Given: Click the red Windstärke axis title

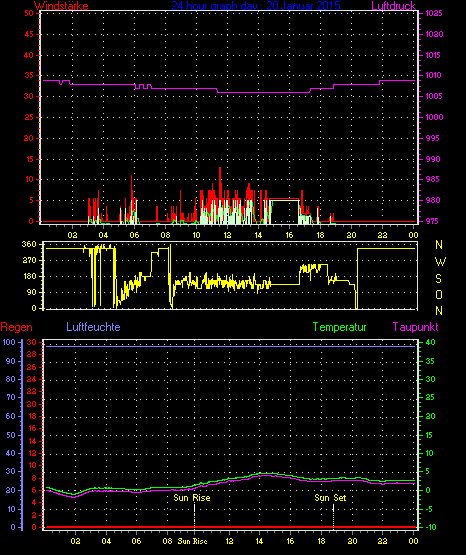Looking at the screenshot, I should 61,5.
